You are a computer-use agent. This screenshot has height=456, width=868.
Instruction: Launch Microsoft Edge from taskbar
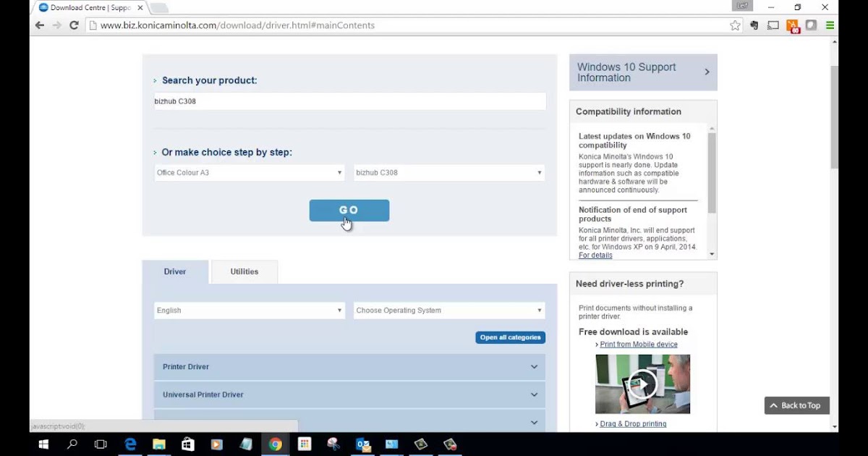(x=130, y=444)
